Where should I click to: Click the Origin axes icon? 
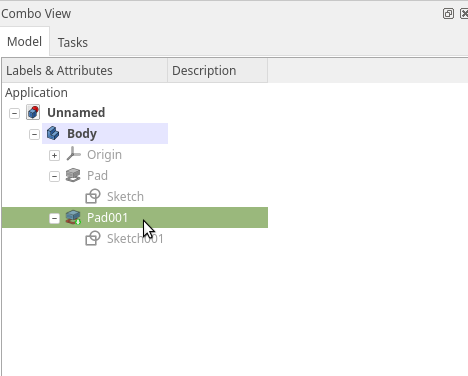pos(73,154)
